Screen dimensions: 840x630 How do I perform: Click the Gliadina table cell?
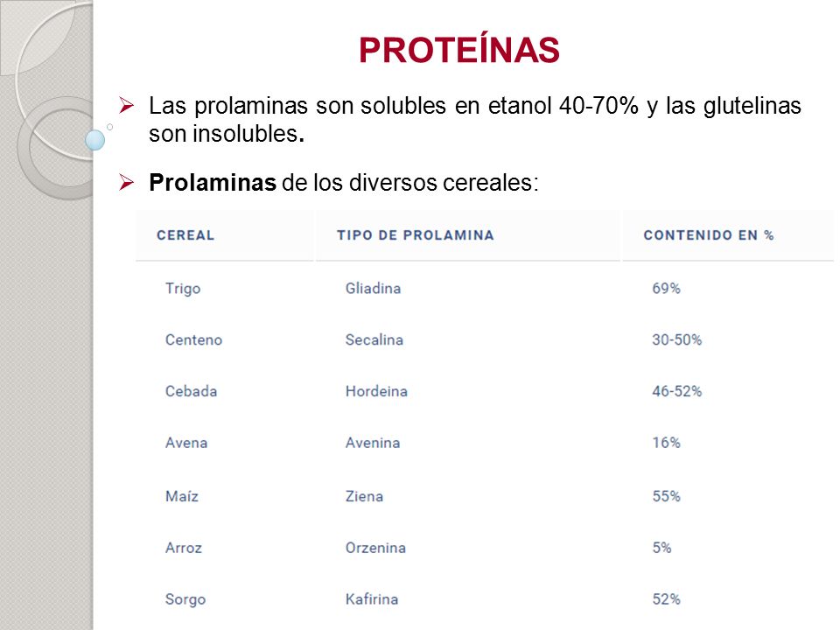(x=373, y=288)
